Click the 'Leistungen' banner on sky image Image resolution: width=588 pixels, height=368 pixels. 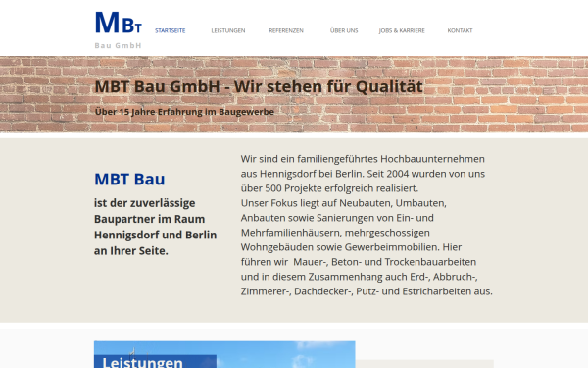[155, 361]
